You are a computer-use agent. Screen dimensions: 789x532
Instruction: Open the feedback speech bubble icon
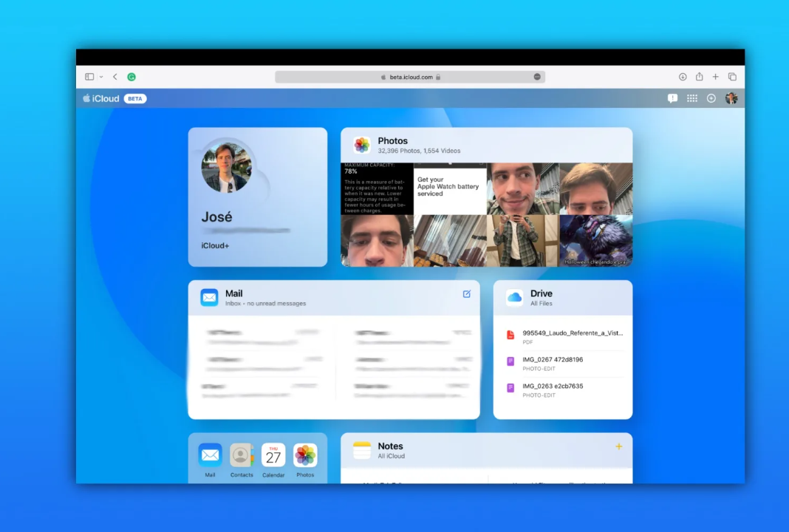pos(672,99)
